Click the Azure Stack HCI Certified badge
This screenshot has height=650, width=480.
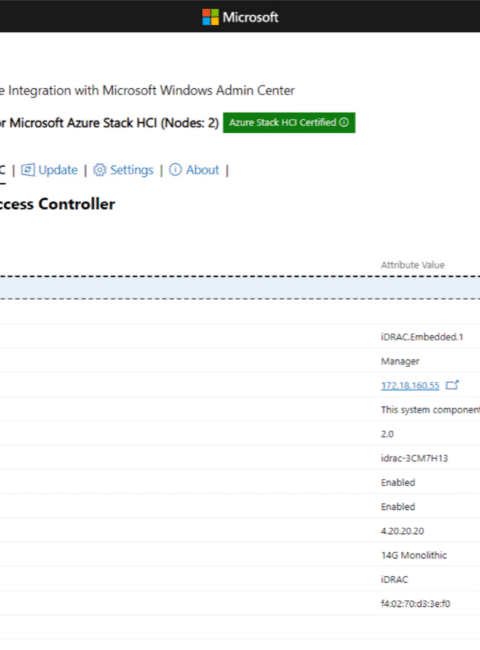(x=289, y=123)
